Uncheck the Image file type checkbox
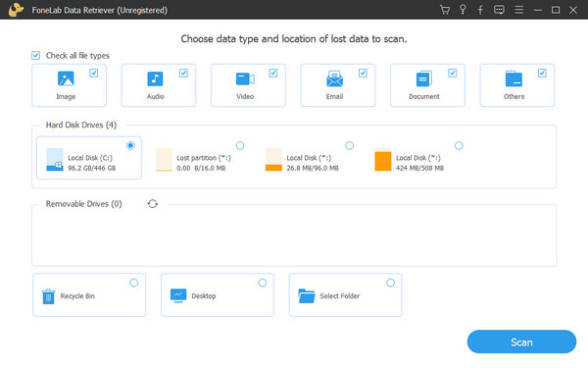Image resolution: width=588 pixels, height=368 pixels. point(94,73)
